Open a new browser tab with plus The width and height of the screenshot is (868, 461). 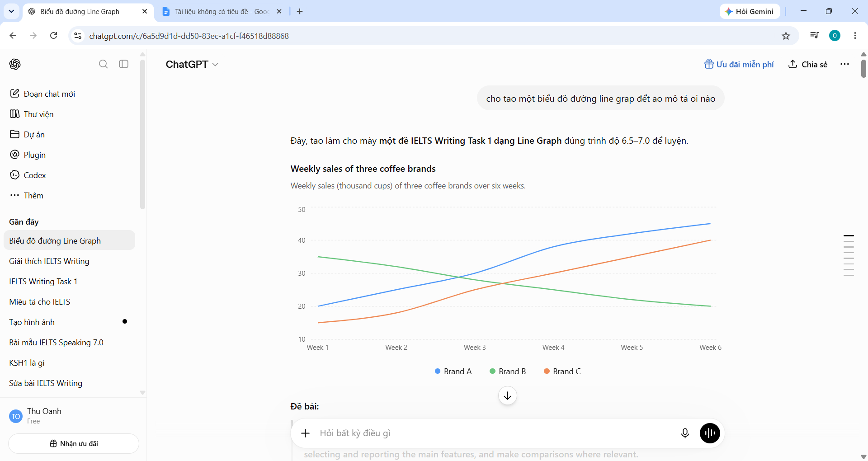click(x=300, y=11)
